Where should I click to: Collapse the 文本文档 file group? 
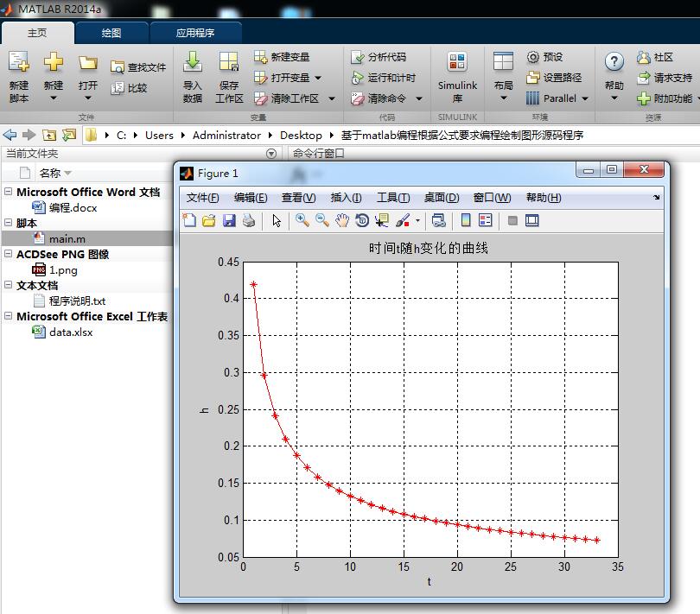8,285
